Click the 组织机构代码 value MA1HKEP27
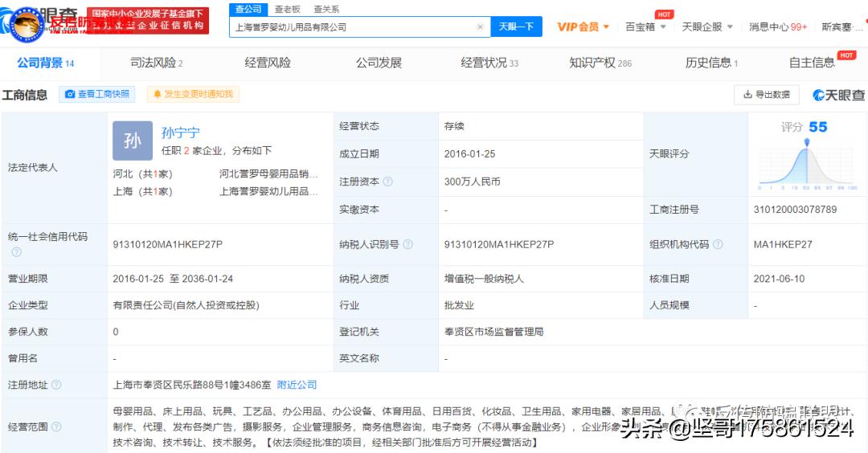868x453 pixels. coord(783,244)
